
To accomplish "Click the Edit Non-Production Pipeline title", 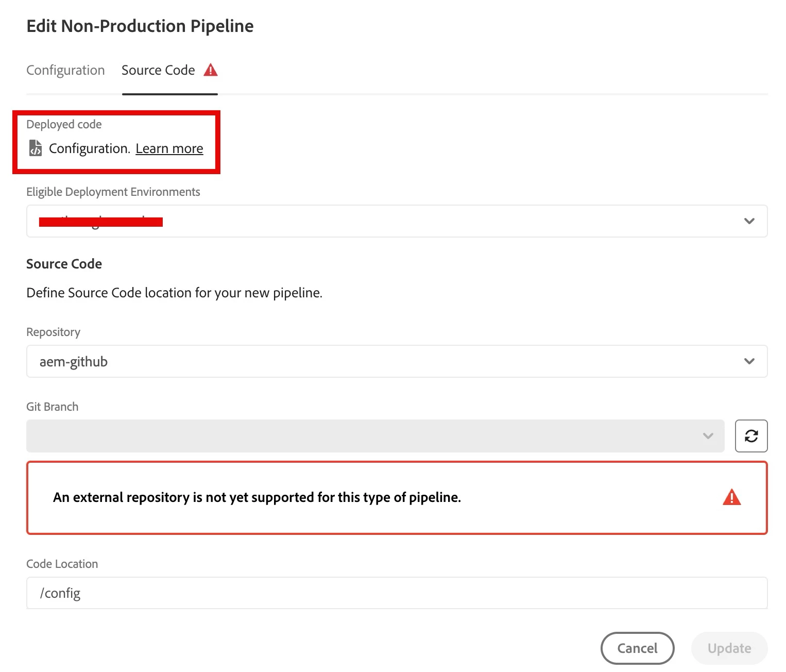I will (140, 26).
